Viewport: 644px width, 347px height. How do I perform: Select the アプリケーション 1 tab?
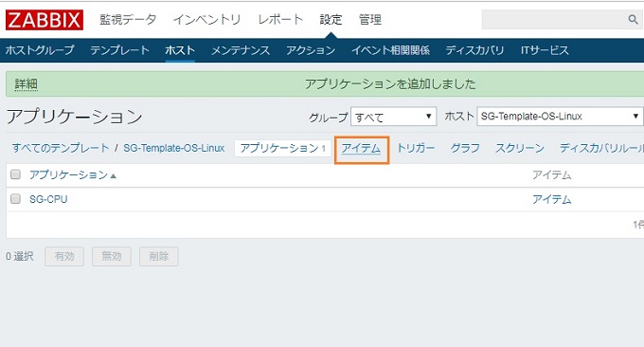pos(283,148)
